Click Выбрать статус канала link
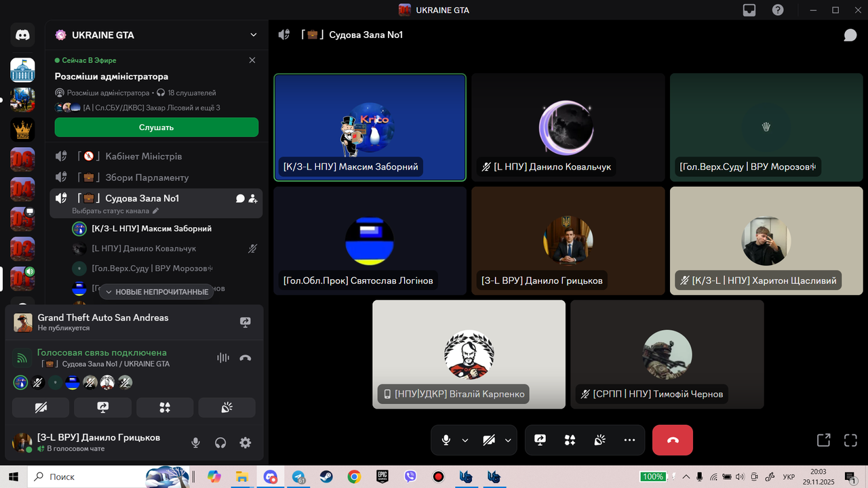The image size is (868, 488). 111,211
